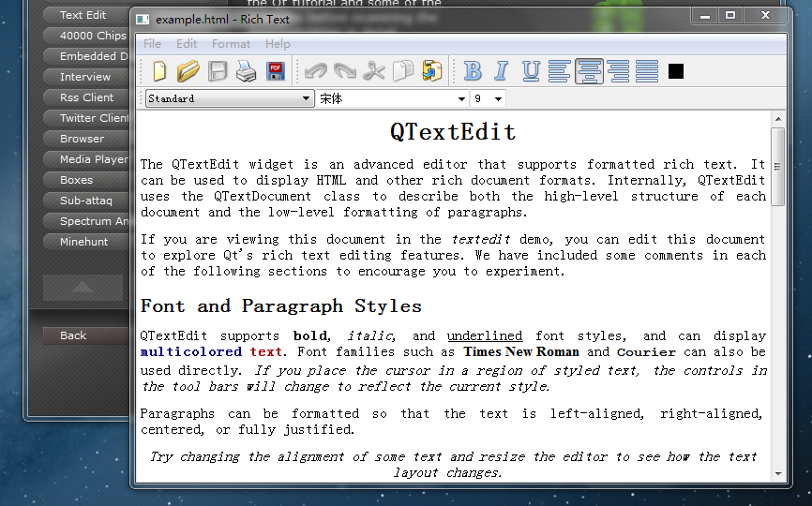Export to PDF with the PDF icon
Screen dimensions: 812x506
click(x=276, y=71)
